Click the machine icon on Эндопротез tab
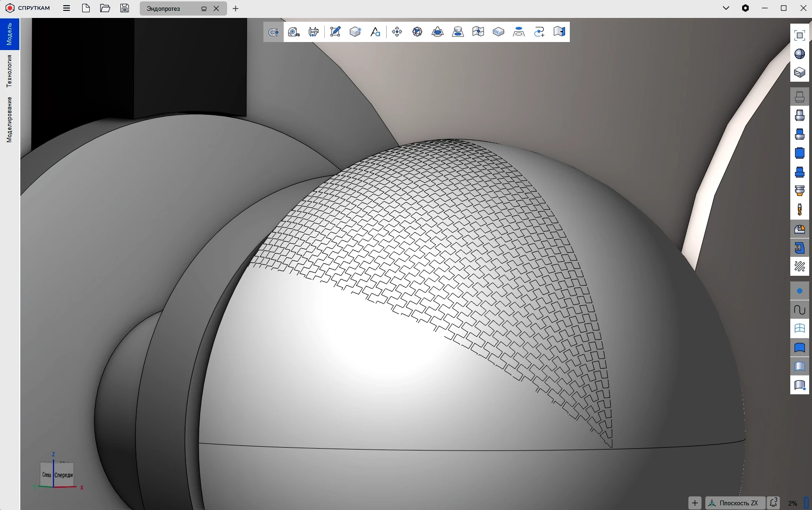Screen dimensions: 812x510 [204, 8]
